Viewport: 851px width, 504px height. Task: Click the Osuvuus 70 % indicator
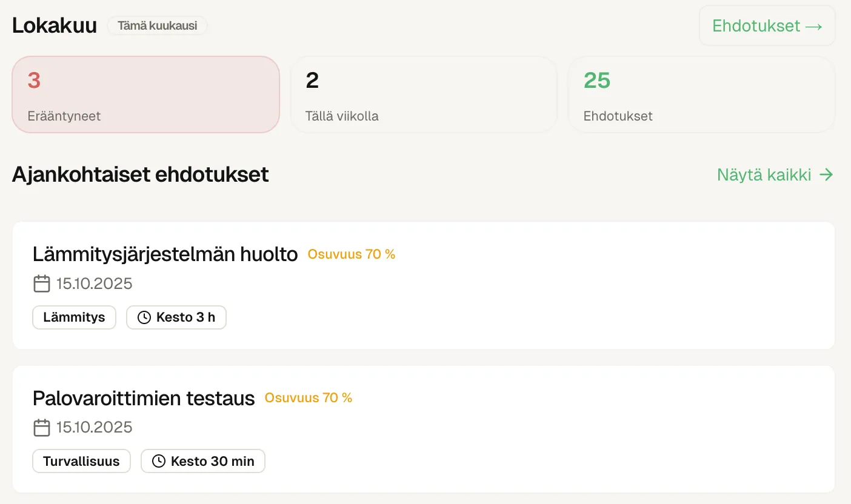[x=351, y=254]
